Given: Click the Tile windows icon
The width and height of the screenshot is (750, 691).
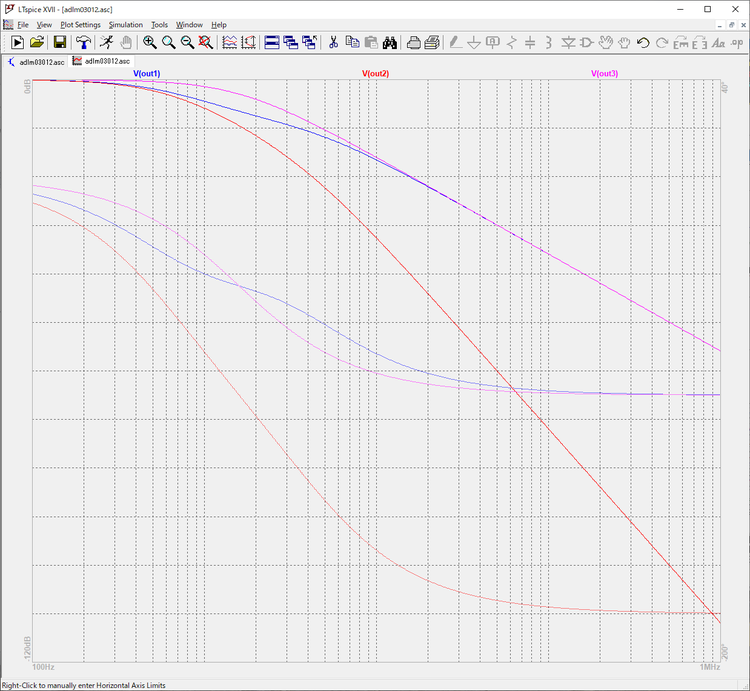Looking at the screenshot, I should click(x=271, y=42).
